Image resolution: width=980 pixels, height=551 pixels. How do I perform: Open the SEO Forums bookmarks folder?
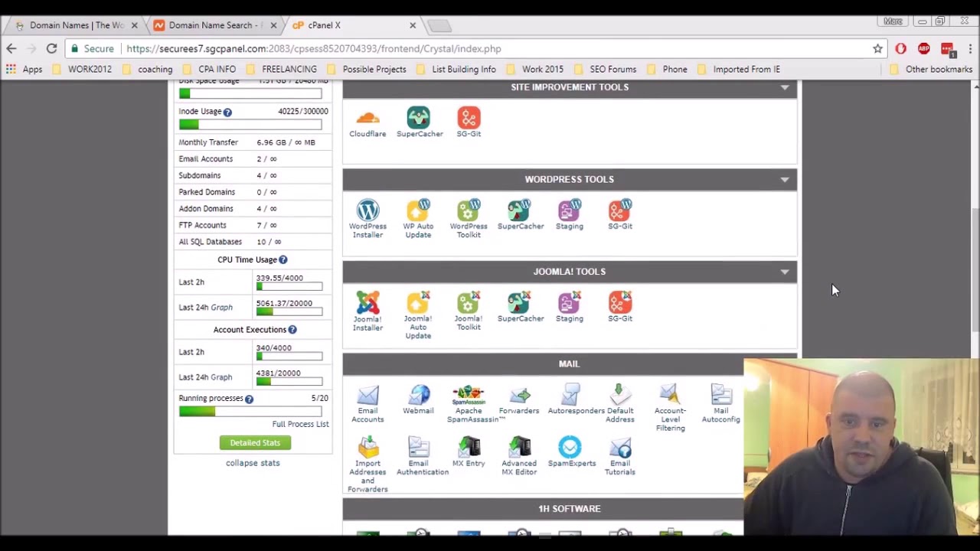(605, 70)
